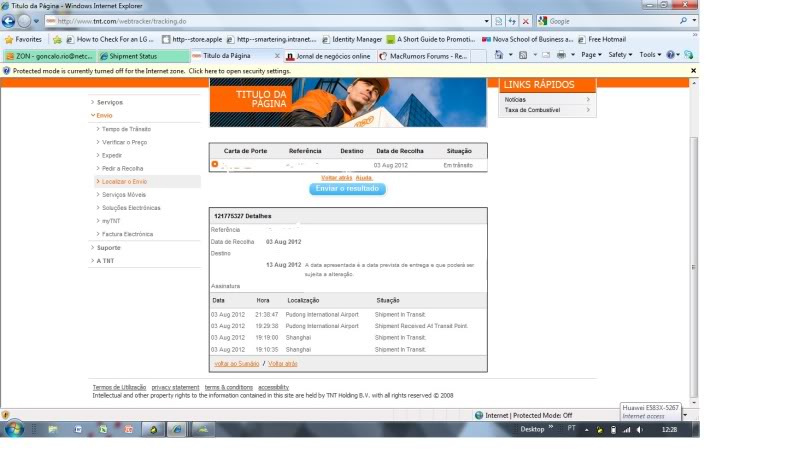
Task: Click the browser Back arrow button
Action: click(x=8, y=21)
